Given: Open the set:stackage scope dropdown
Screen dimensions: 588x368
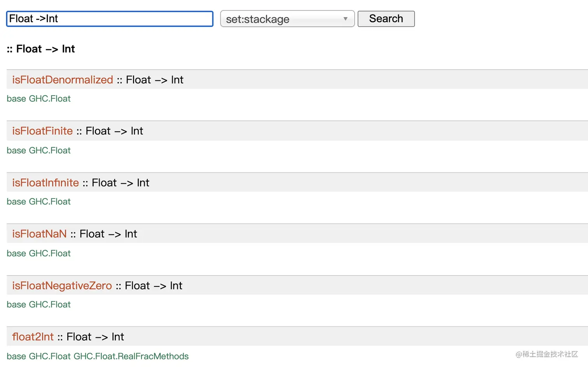Looking at the screenshot, I should [x=287, y=19].
